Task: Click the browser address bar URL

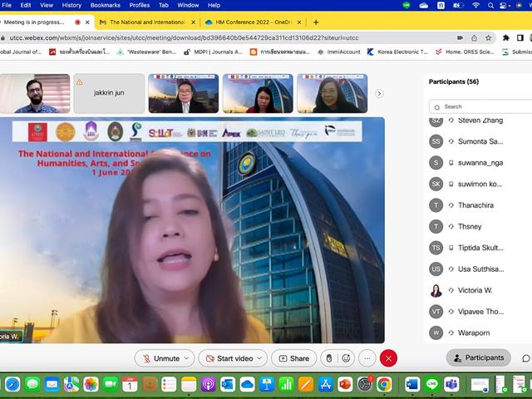Action: [184, 37]
